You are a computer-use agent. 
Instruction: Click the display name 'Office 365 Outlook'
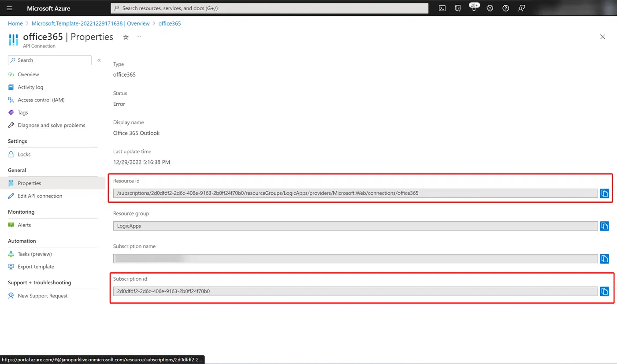tap(137, 133)
